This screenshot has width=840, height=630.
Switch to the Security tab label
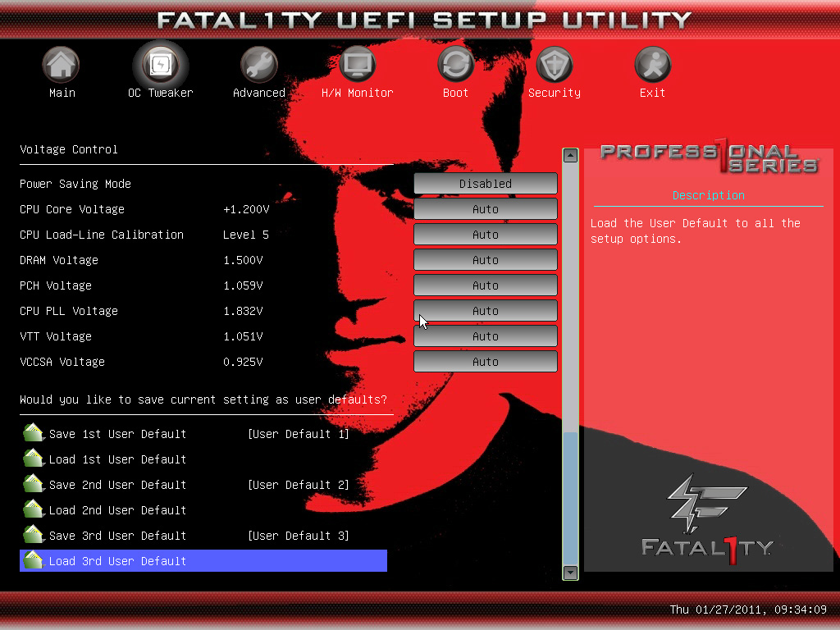555,93
